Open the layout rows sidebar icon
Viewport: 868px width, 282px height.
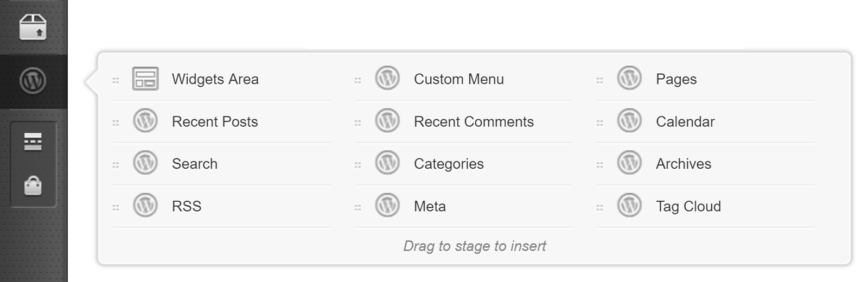tap(33, 142)
